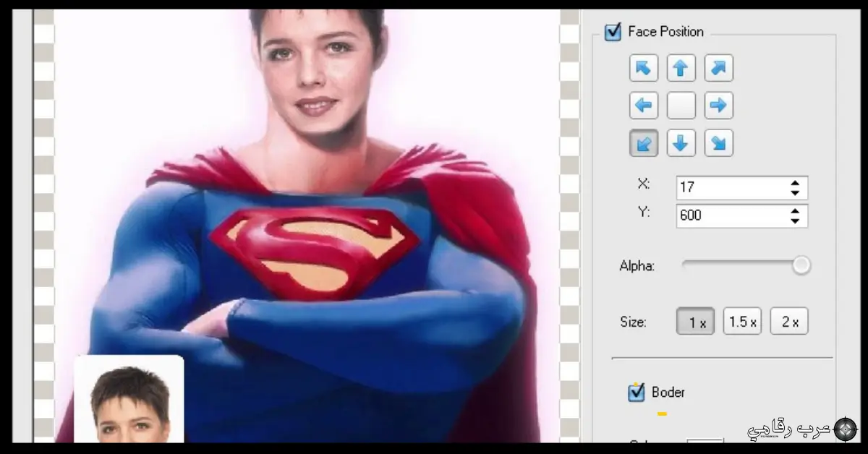Nudge face left with left arrow
868x454 pixels.
pos(643,106)
